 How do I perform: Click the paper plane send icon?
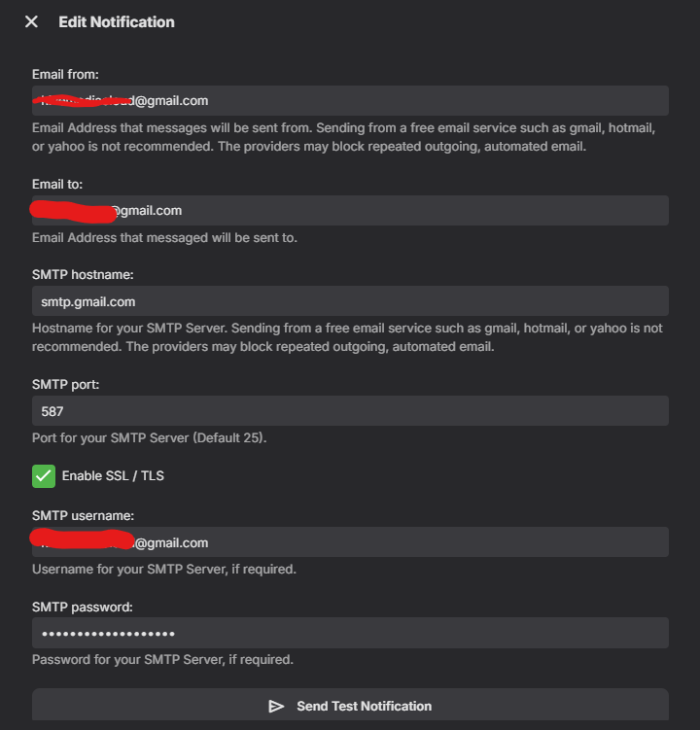pyautogui.click(x=276, y=707)
